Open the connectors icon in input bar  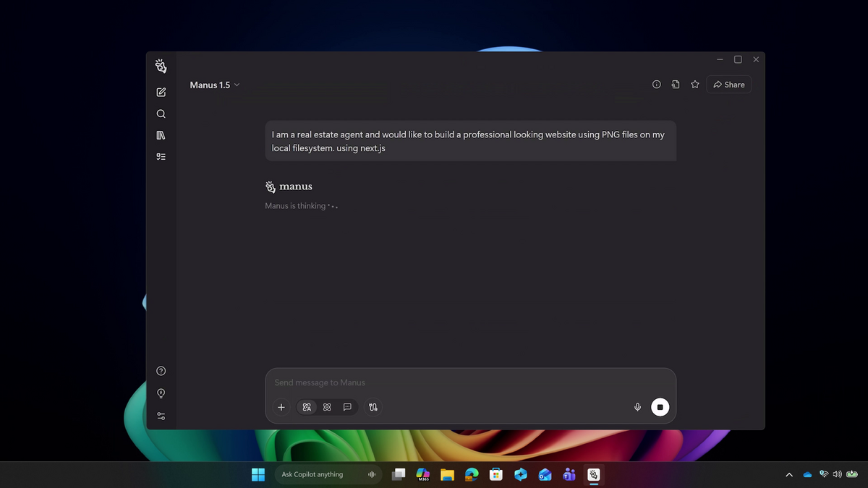pos(373,407)
